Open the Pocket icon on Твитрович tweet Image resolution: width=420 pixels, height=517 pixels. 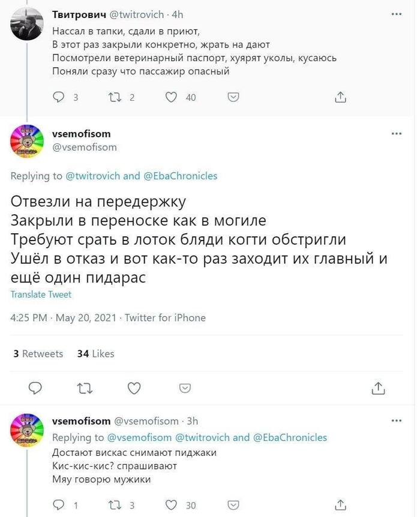coord(235,98)
